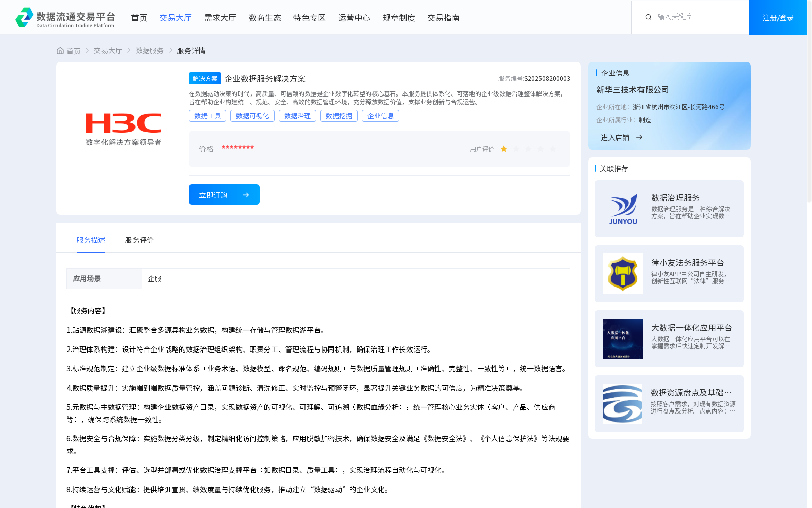
Task: Click the current breadcrumb item 服务详情
Action: (x=191, y=51)
